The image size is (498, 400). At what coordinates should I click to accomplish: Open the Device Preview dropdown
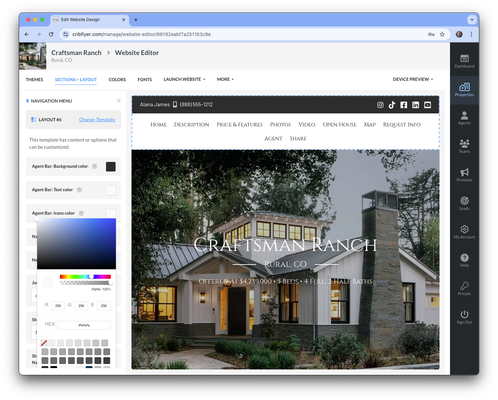[x=412, y=79]
